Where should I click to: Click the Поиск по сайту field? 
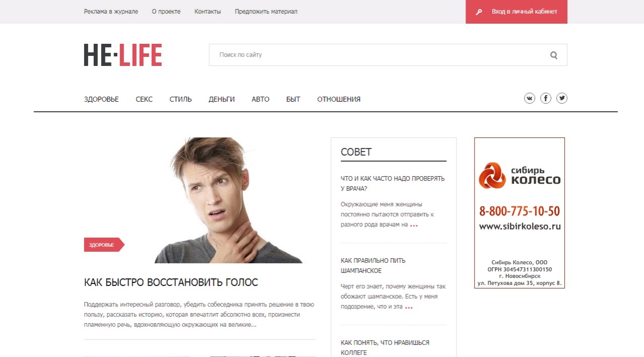coord(378,55)
